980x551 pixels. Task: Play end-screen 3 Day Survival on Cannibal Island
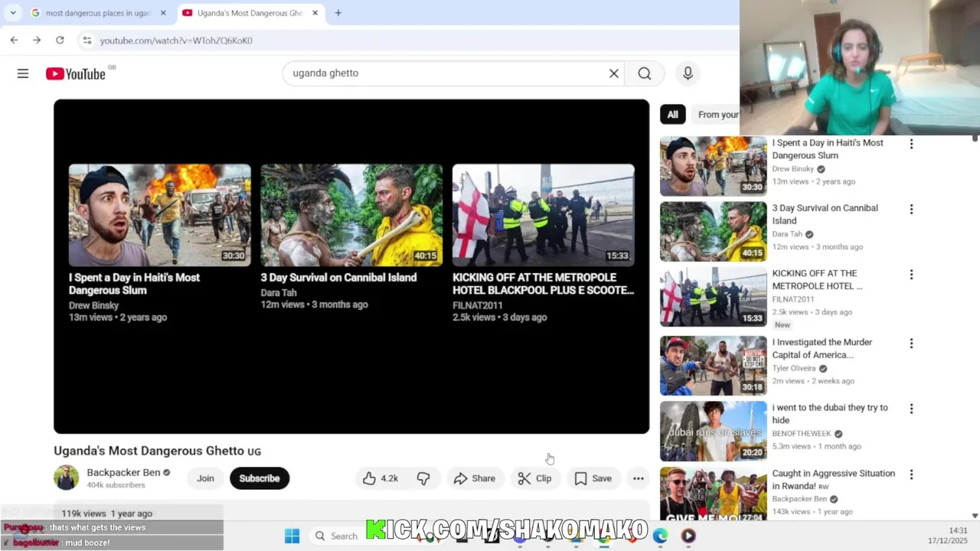pos(351,215)
